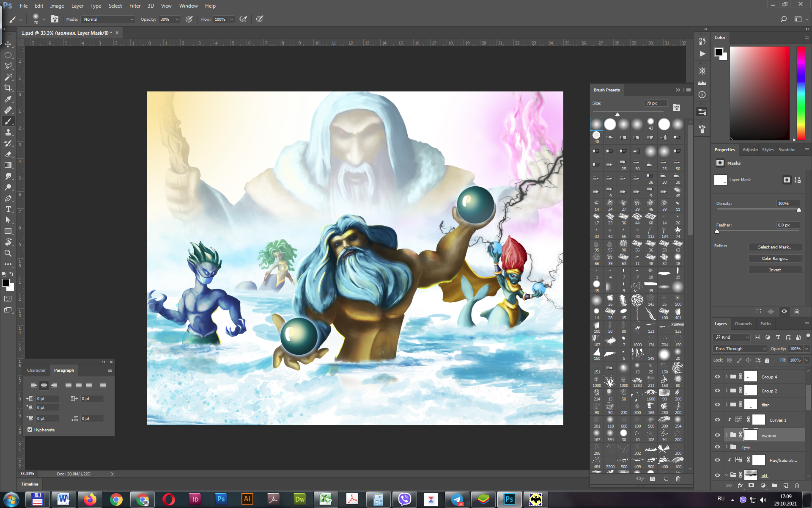
Task: Switch to the Paths tab
Action: point(765,324)
